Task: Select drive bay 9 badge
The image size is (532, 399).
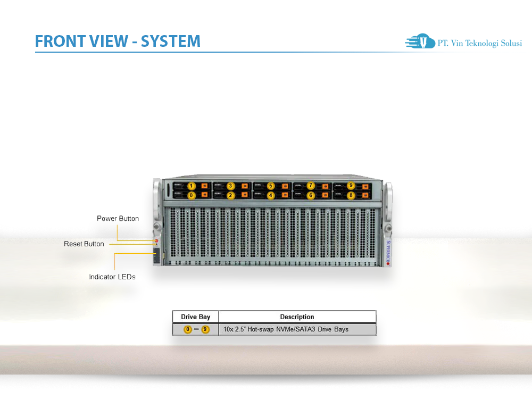Action: pos(351,185)
